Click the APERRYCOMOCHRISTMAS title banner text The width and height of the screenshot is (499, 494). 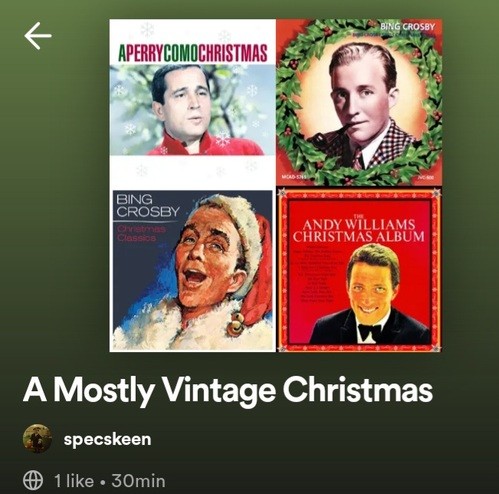click(x=193, y=53)
